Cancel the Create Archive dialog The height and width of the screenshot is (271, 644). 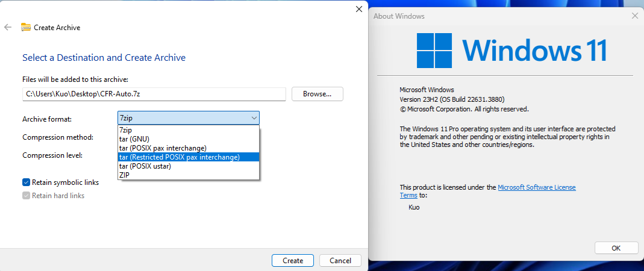[340, 260]
